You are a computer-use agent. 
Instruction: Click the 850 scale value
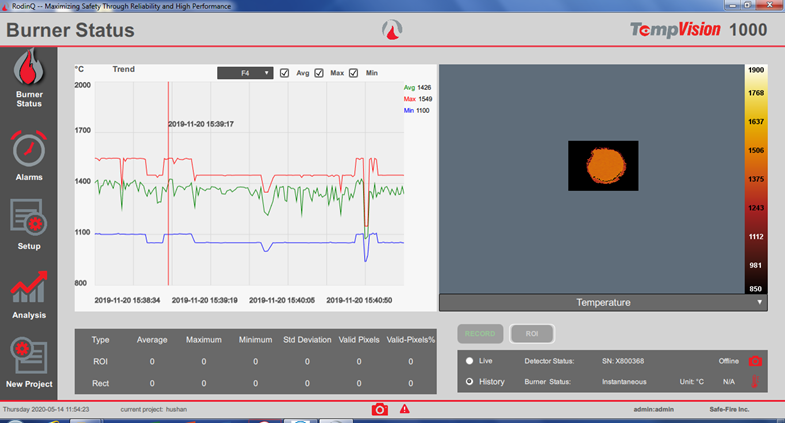pos(755,289)
